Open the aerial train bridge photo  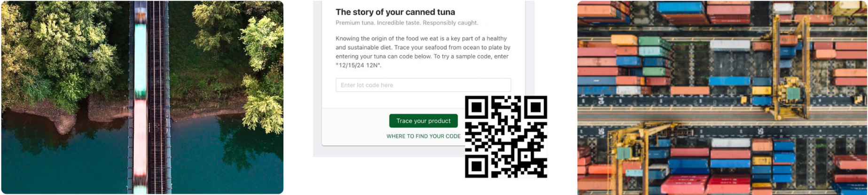tap(142, 97)
